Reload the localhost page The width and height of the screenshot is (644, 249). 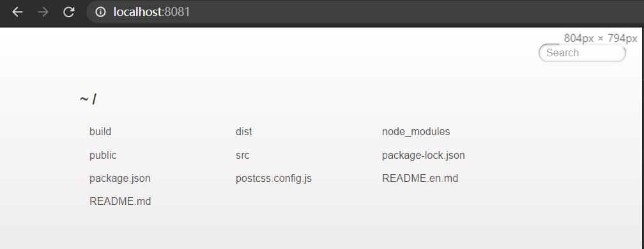68,12
